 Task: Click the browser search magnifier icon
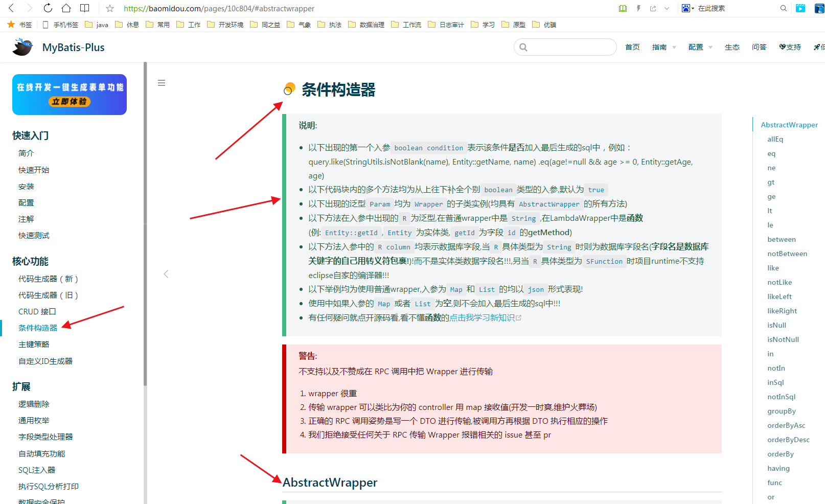point(783,8)
